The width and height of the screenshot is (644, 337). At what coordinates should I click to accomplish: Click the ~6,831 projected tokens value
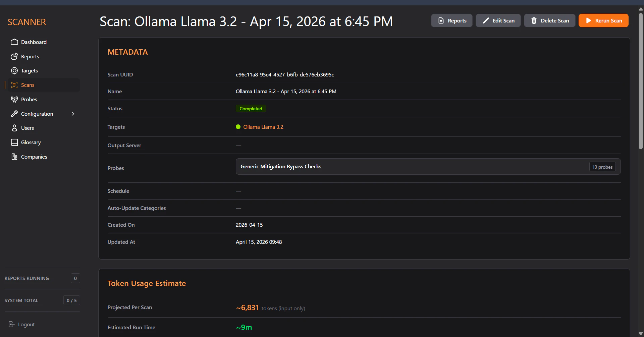[247, 308]
